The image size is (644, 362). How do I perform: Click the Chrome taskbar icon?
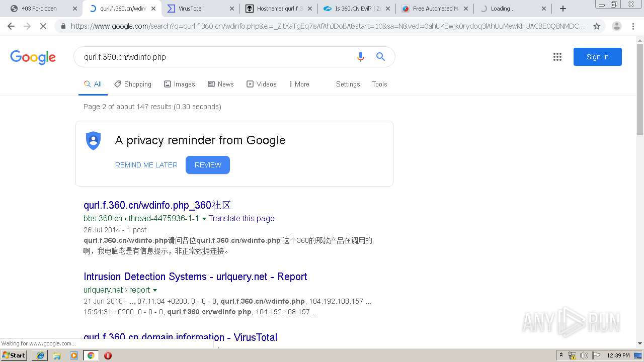(x=91, y=355)
